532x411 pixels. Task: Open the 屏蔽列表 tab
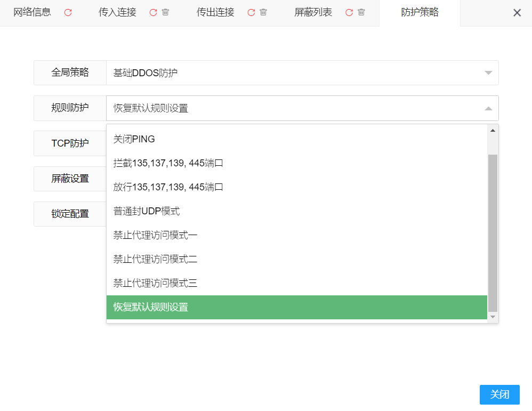coord(313,13)
